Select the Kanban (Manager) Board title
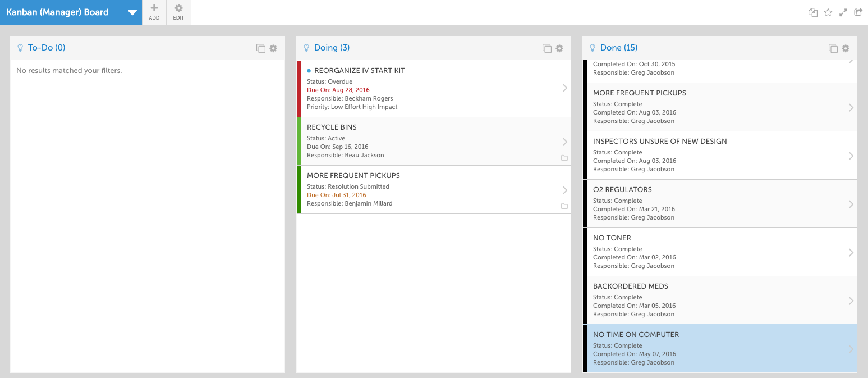Screen dimensions: 868x378 56,12
